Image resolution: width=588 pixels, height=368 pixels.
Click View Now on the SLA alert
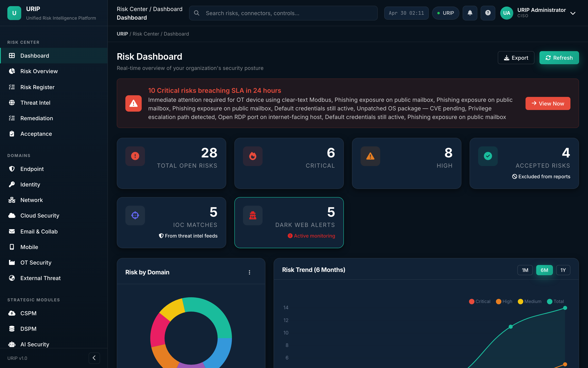click(x=548, y=103)
